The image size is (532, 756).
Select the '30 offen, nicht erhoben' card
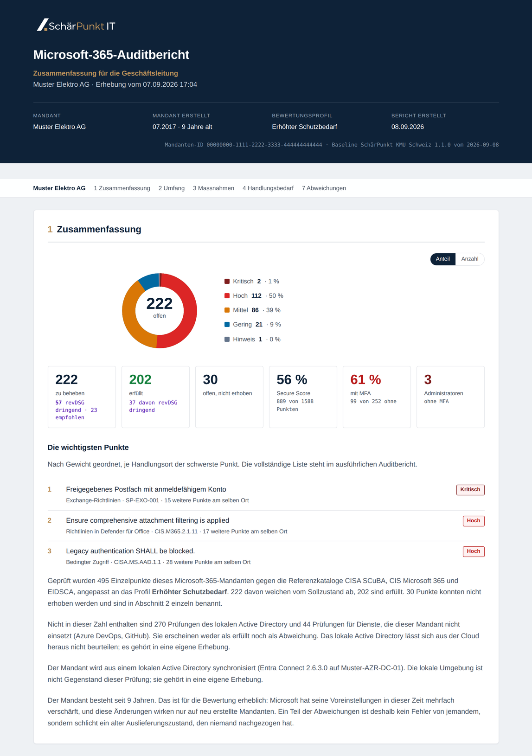(229, 397)
